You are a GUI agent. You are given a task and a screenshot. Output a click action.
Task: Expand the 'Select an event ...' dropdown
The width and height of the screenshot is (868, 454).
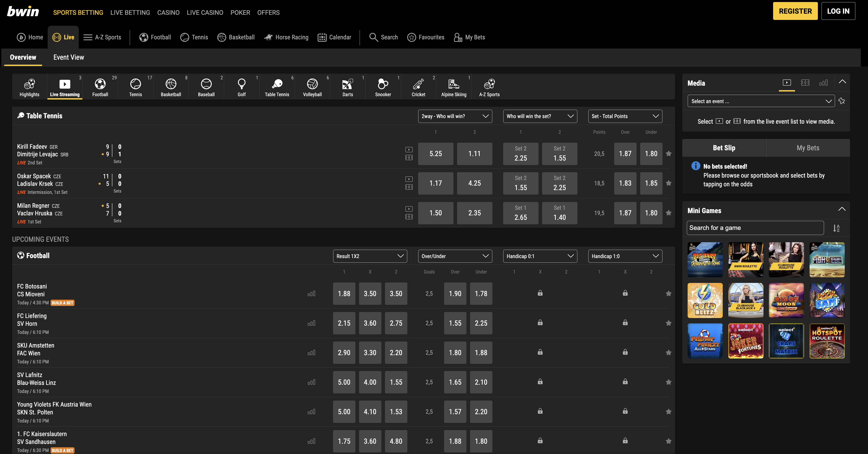pyautogui.click(x=761, y=101)
